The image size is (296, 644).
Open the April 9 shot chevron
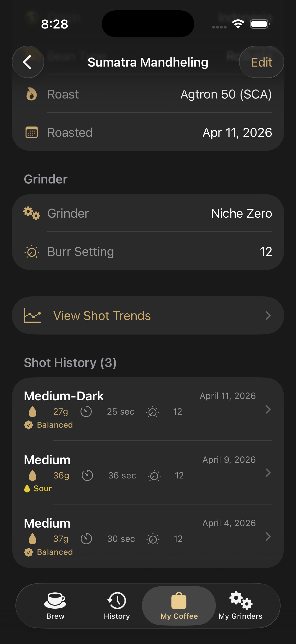pyautogui.click(x=268, y=473)
